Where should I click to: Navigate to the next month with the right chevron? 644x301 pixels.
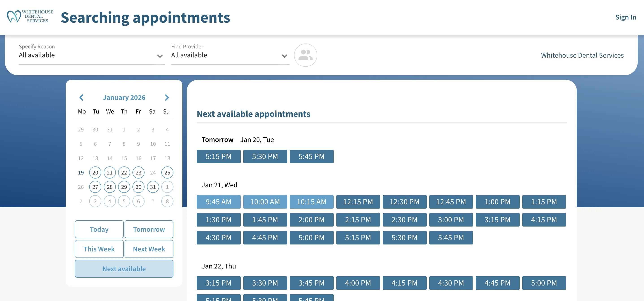(167, 98)
